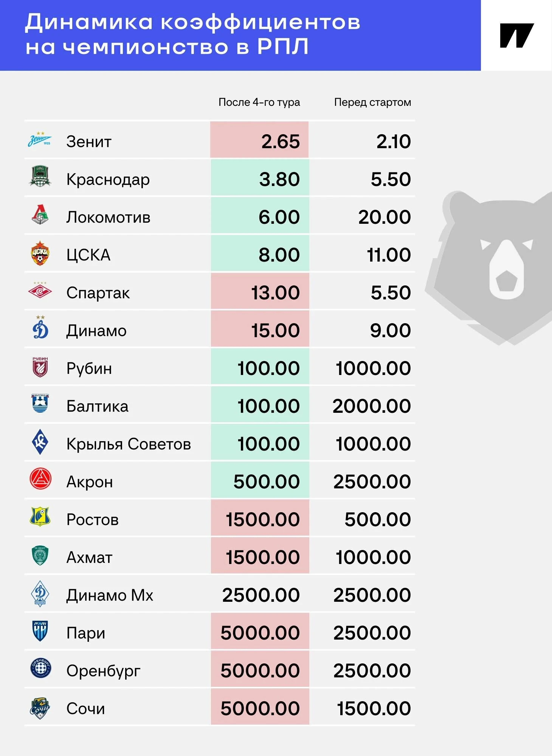Screen dimensions: 552x756
Task: Select the Krylia Sovetov logo
Action: click(40, 442)
